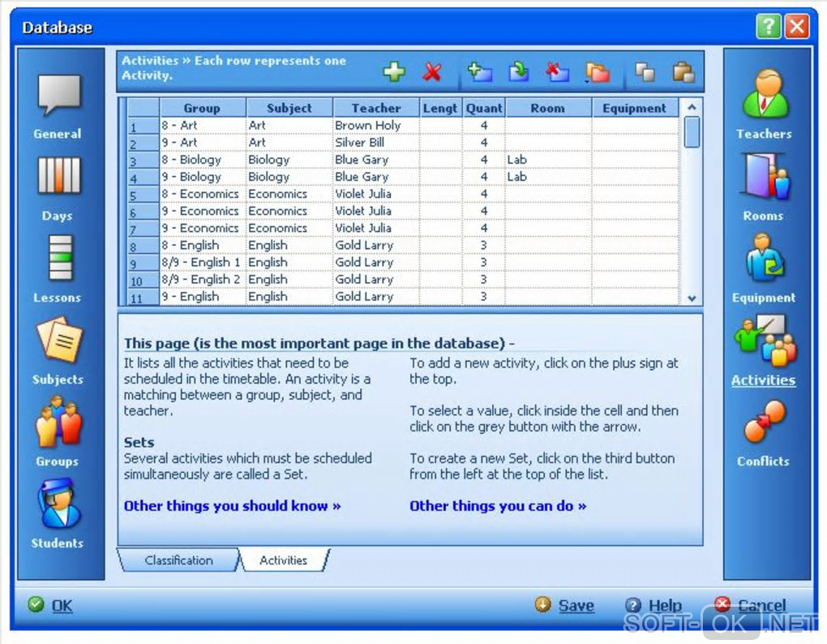This screenshot has width=827, height=644.
Task: Click the '8 - Biology' group cell
Action: click(x=203, y=160)
